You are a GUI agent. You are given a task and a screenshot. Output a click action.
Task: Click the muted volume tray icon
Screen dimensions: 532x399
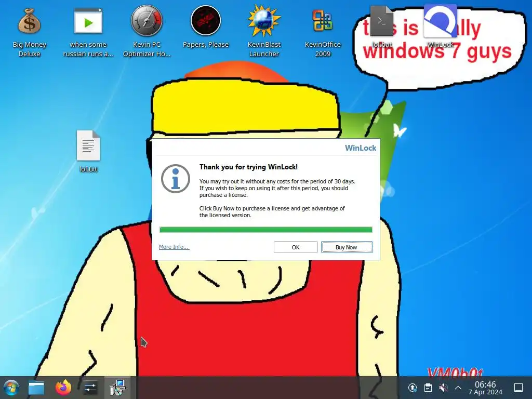(443, 388)
